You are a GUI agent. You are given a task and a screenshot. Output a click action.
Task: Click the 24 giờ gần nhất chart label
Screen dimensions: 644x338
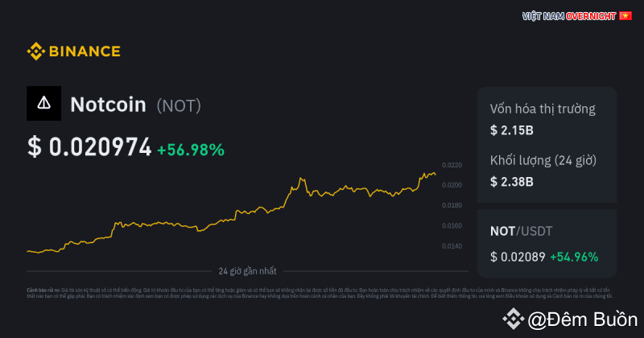247,271
